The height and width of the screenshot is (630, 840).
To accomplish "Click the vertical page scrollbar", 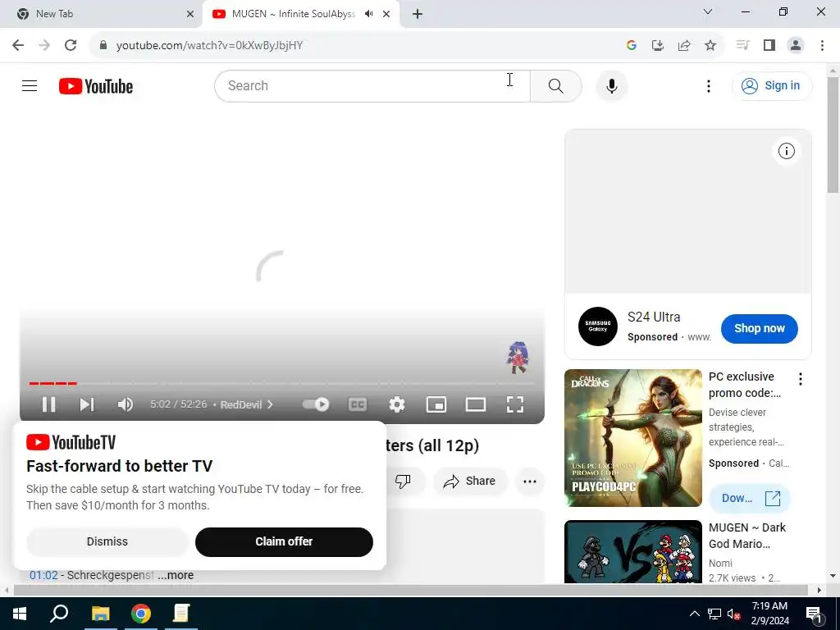I will click(833, 135).
